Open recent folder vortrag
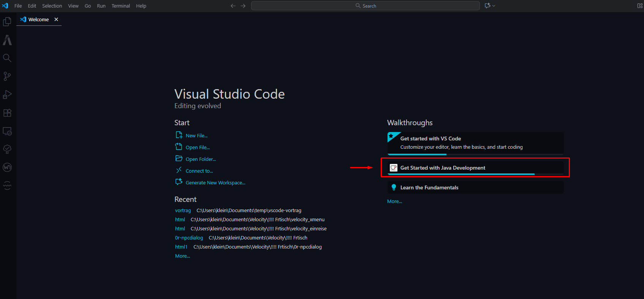This screenshot has height=299, width=644. point(183,210)
